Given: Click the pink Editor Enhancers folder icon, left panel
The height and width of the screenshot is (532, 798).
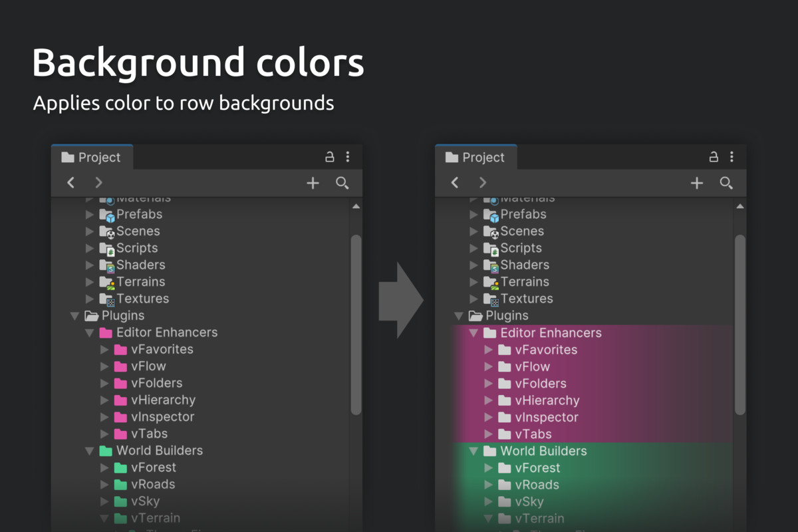Looking at the screenshot, I should click(x=106, y=332).
